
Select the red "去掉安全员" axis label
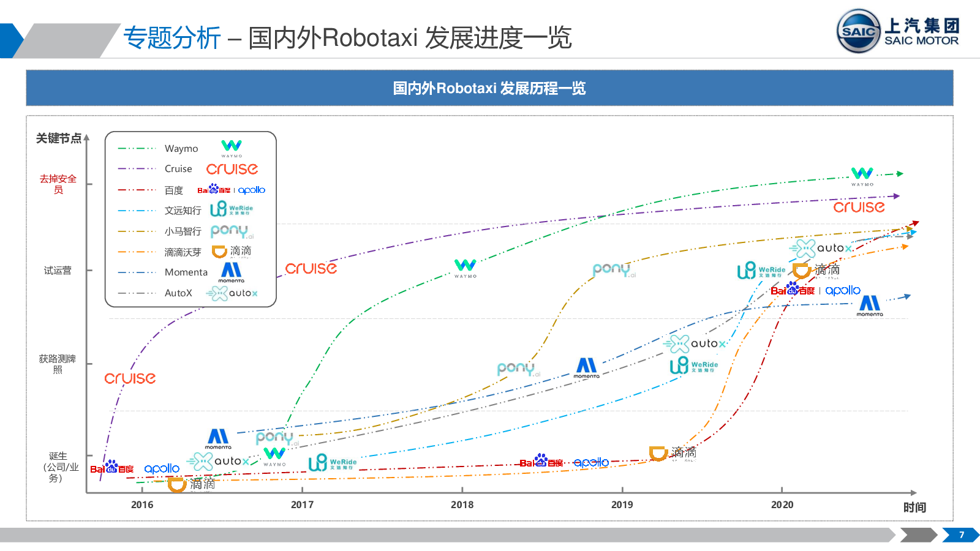(x=58, y=184)
